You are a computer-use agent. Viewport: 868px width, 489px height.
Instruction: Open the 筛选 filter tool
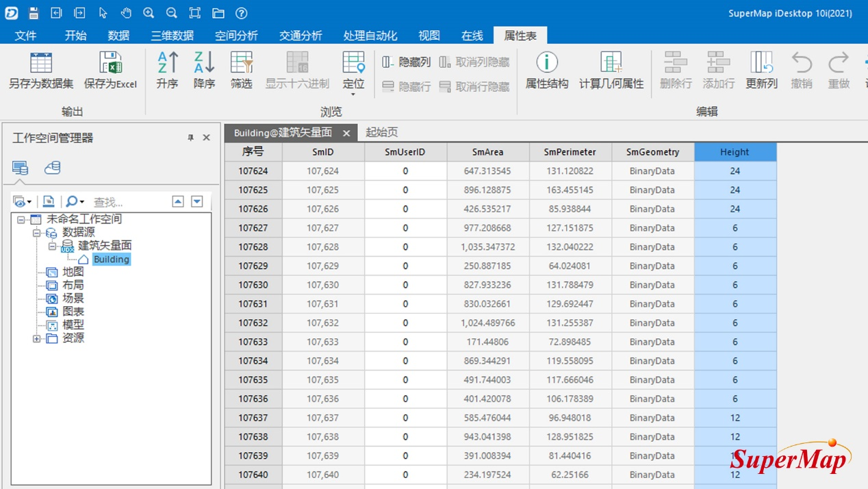(241, 63)
